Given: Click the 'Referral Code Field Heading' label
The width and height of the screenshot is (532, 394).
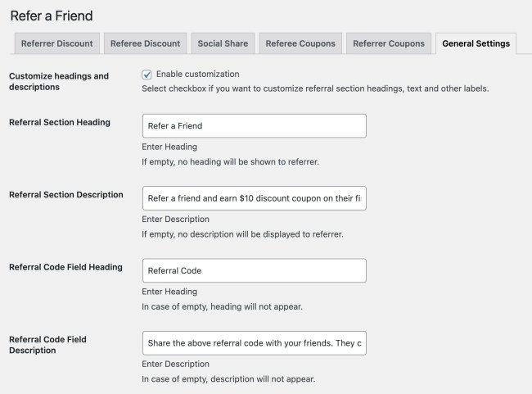Looking at the screenshot, I should point(65,267).
